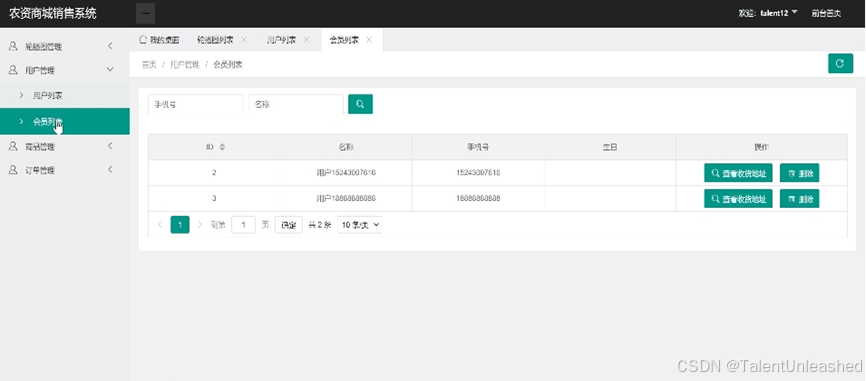Screen dimensions: 866x381
Task: Click the 生日 column header
Action: (x=610, y=147)
